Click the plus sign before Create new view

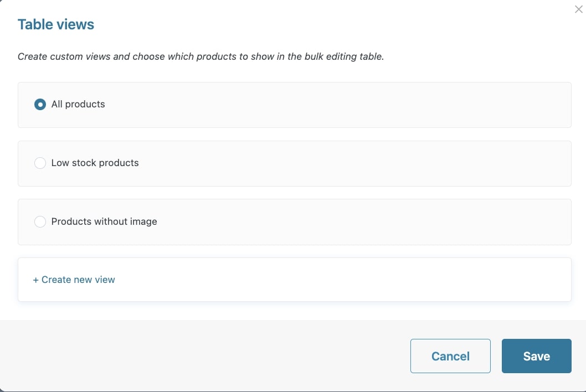point(36,280)
